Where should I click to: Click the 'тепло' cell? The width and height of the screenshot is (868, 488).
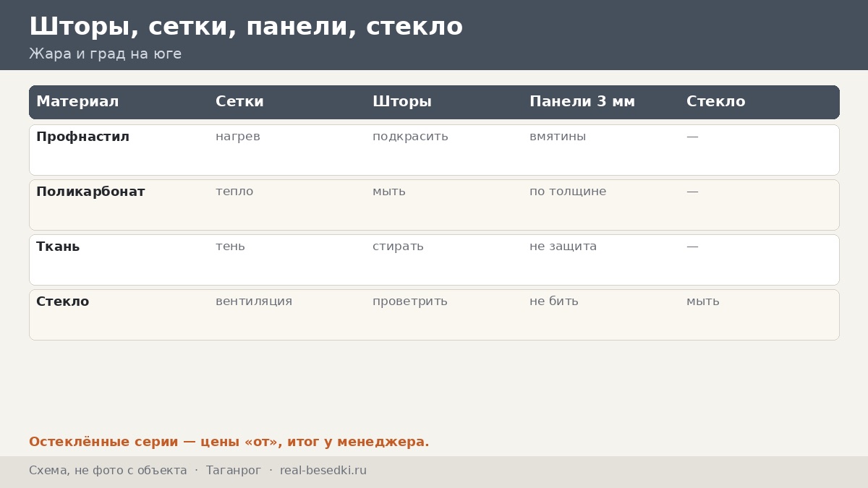[234, 192]
